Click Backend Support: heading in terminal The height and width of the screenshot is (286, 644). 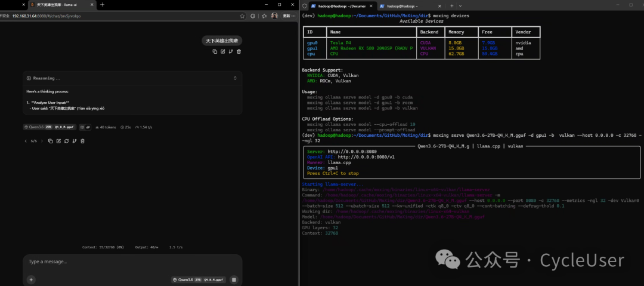[x=323, y=70]
